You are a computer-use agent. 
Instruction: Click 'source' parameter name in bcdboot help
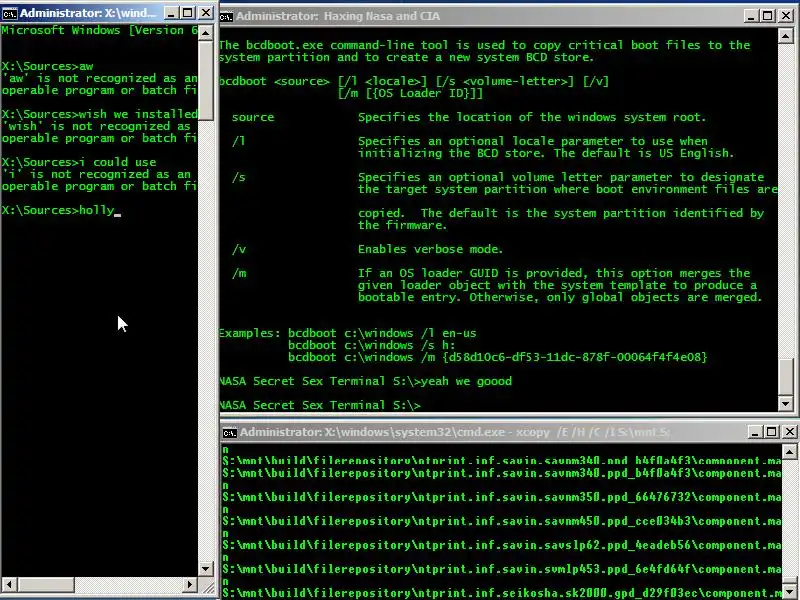click(253, 117)
